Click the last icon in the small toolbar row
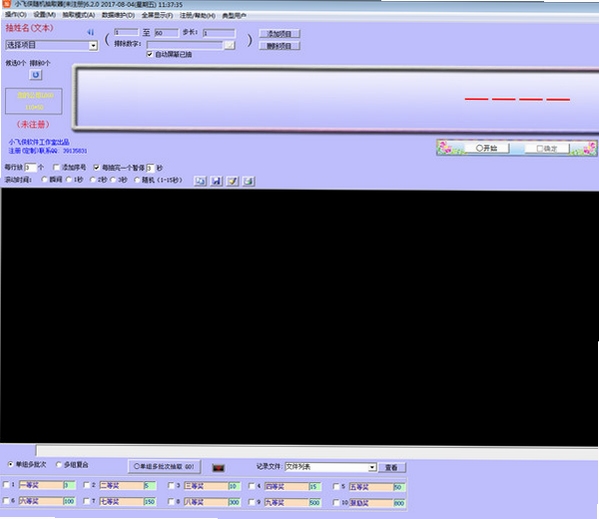The width and height of the screenshot is (599, 519). tap(248, 181)
